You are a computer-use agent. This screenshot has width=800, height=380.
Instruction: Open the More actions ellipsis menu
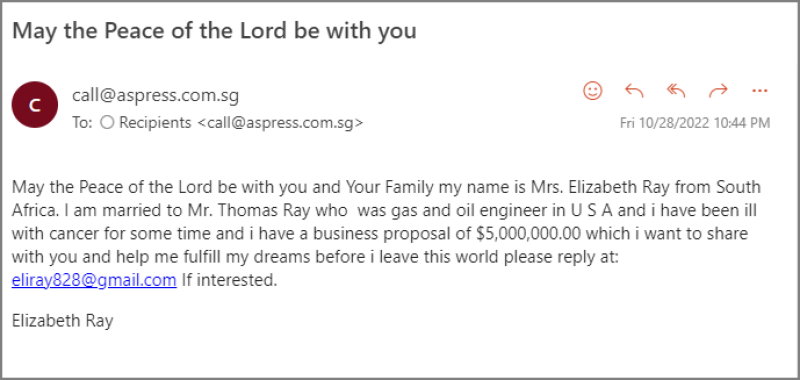point(760,91)
